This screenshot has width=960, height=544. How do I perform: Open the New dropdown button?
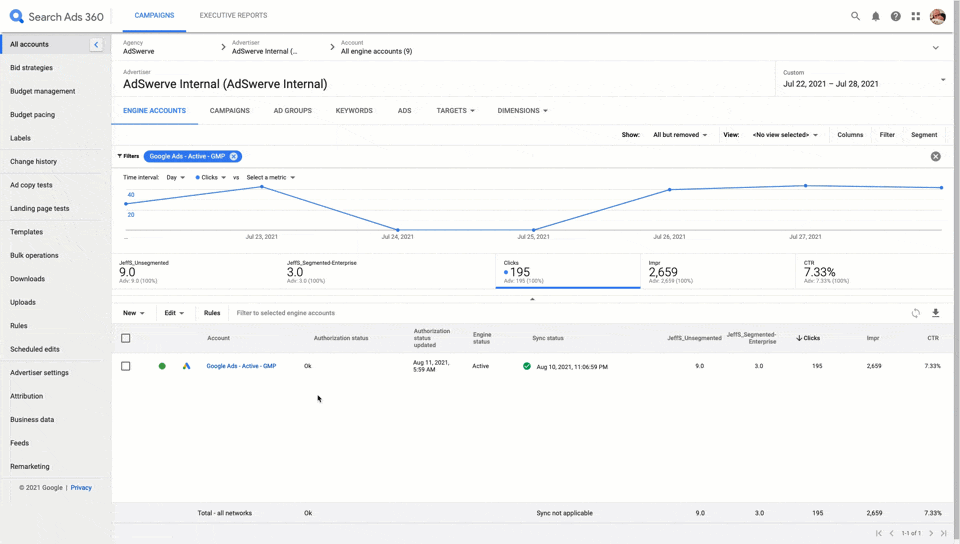[x=133, y=313]
